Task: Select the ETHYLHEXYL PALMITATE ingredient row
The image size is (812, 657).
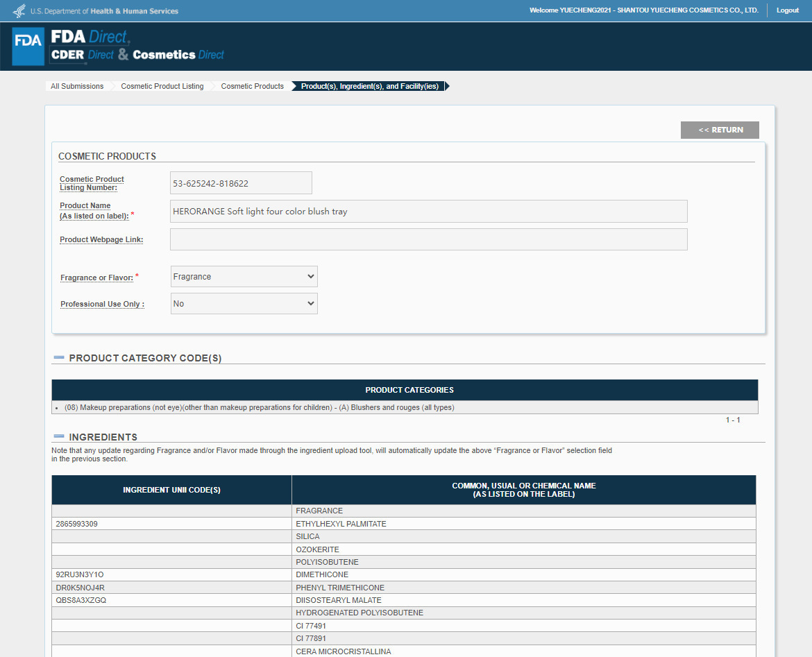Action: (x=404, y=523)
